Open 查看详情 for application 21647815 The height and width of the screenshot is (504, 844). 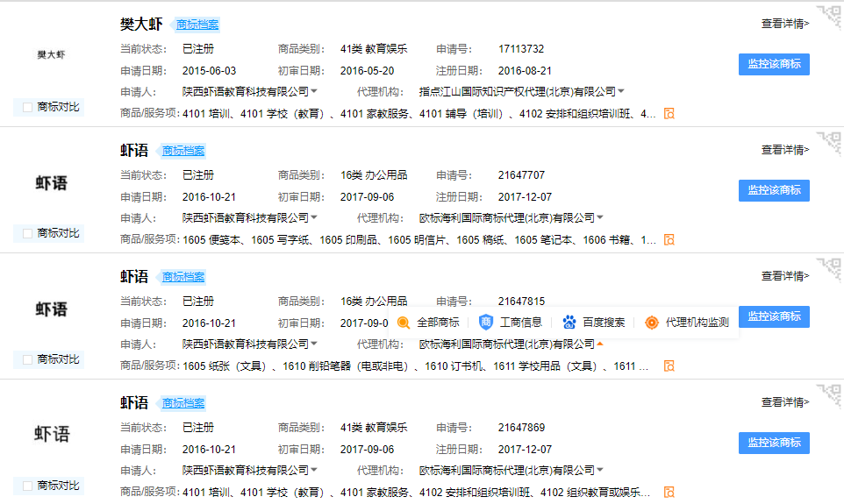(785, 276)
